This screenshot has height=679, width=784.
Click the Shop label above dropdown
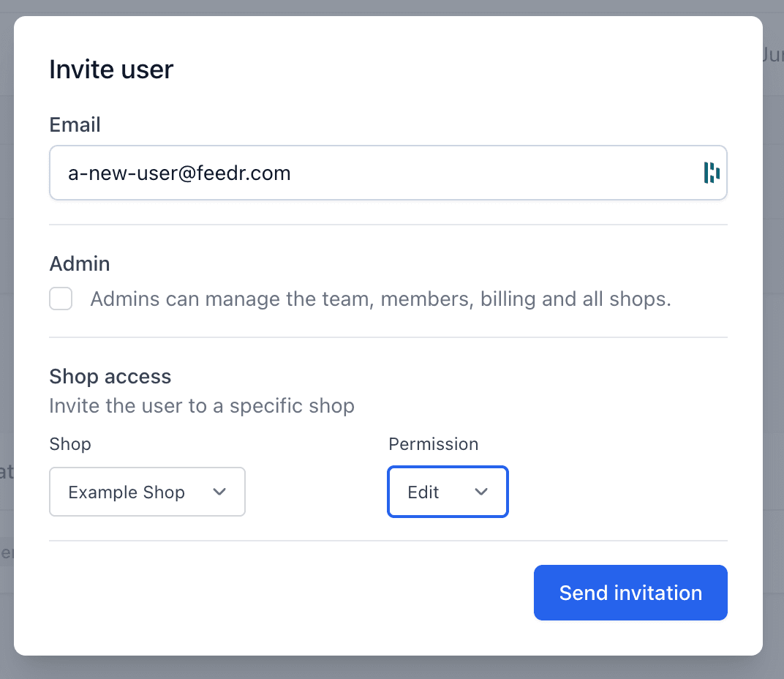coord(70,444)
